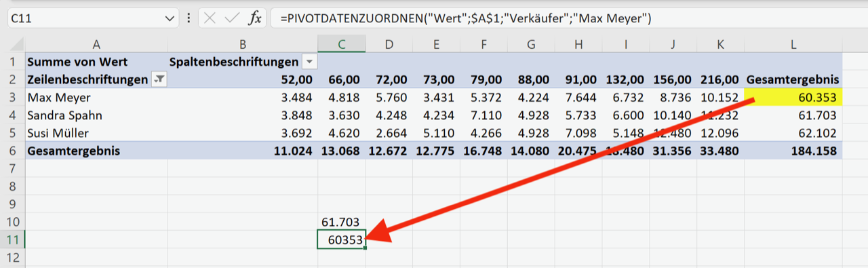The width and height of the screenshot is (868, 268).
Task: Click the formula bar with PIVOTDATENZUORDNEN formula
Action: (568, 18)
